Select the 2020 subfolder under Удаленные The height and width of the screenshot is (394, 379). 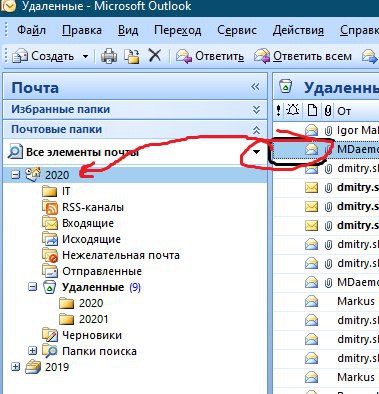(x=91, y=303)
